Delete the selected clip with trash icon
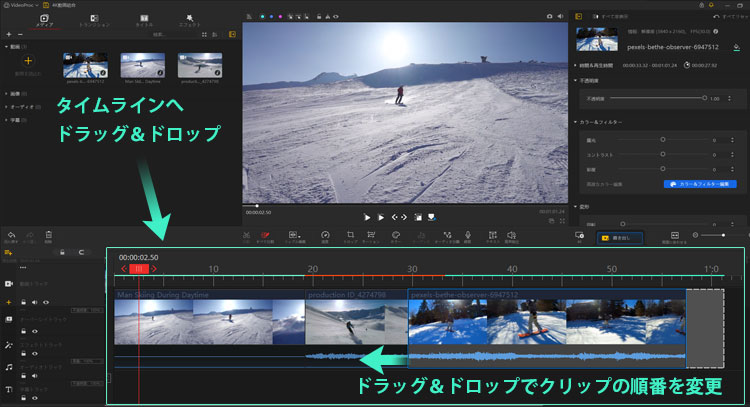 48,237
